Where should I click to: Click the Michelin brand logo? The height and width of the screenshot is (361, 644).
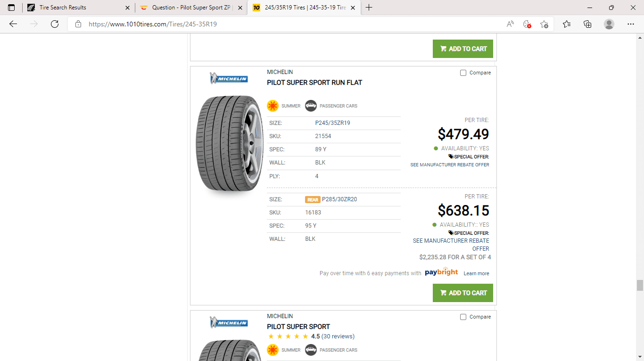229,78
